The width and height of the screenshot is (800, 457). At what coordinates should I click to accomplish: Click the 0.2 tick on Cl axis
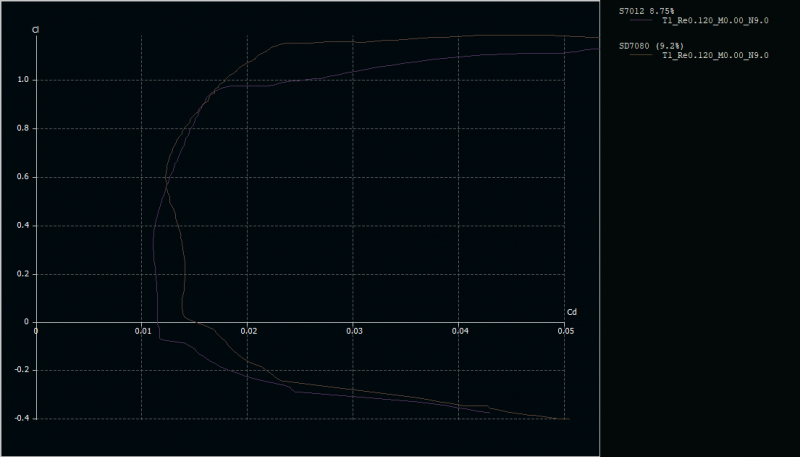tap(22, 274)
